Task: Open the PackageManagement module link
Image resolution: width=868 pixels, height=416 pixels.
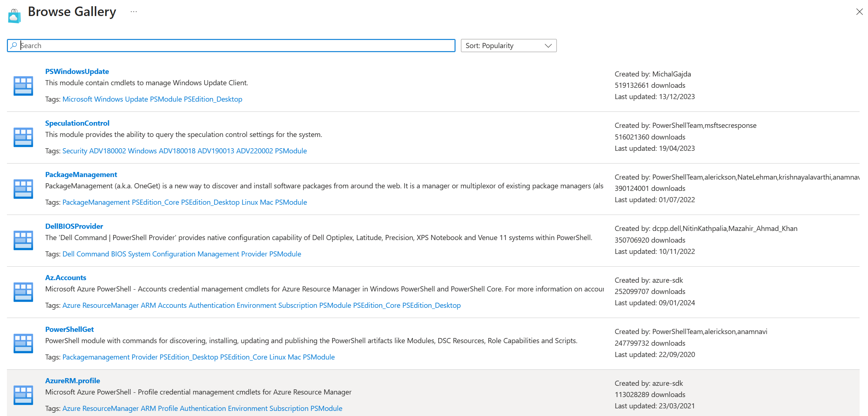Action: click(81, 174)
